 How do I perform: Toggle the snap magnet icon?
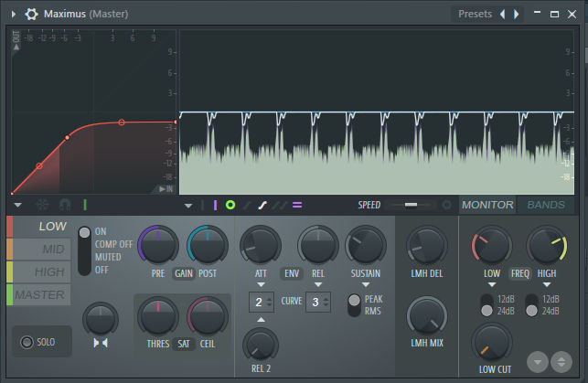coord(65,205)
